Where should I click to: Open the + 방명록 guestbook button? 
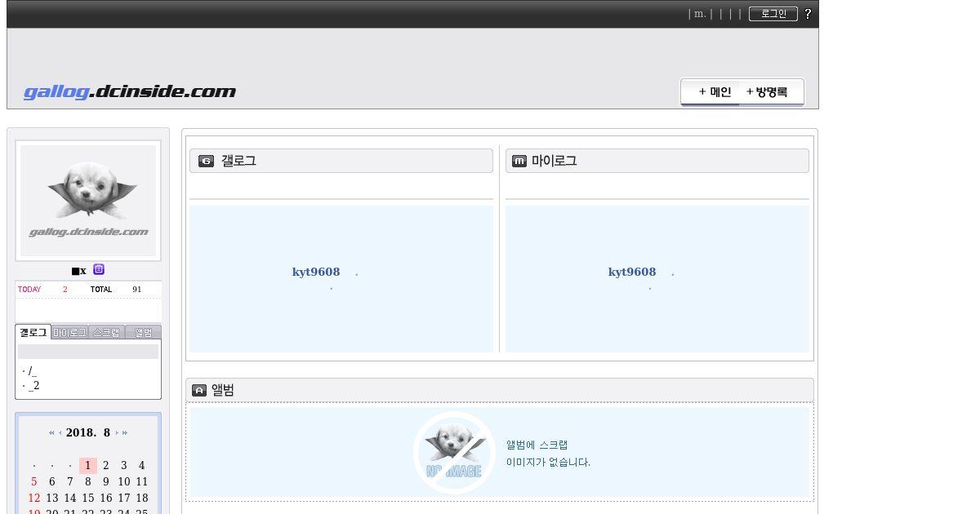pyautogui.click(x=772, y=92)
